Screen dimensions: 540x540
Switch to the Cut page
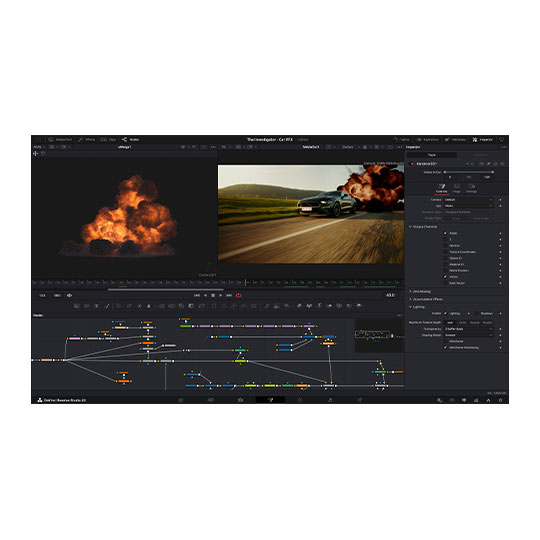tap(211, 400)
